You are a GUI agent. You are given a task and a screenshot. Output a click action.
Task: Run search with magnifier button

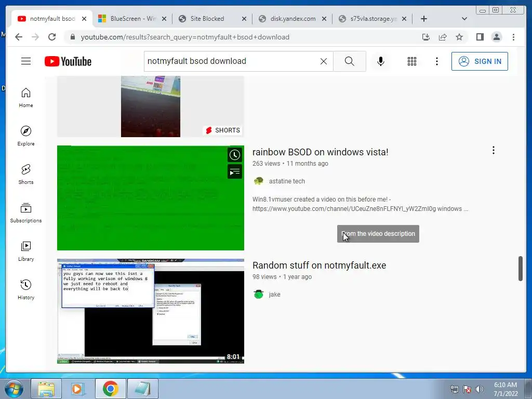(350, 61)
